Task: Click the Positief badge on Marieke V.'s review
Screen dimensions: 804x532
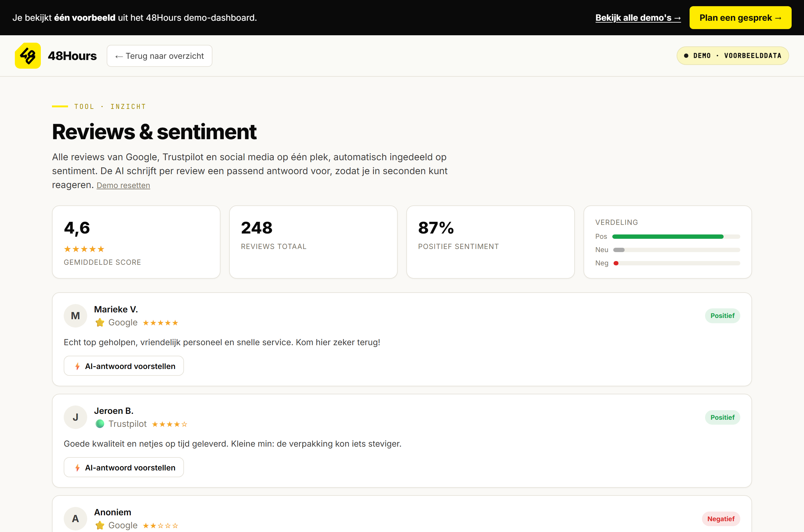Action: [x=722, y=315]
